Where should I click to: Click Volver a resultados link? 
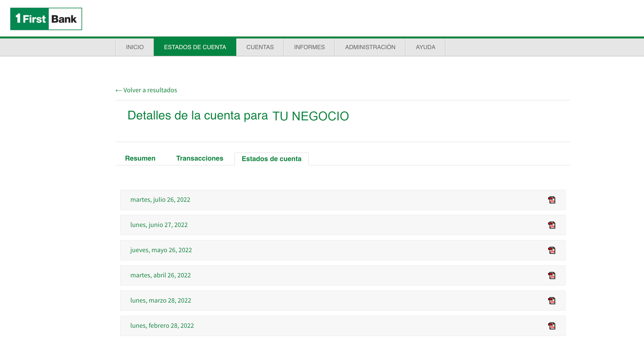pyautogui.click(x=146, y=90)
